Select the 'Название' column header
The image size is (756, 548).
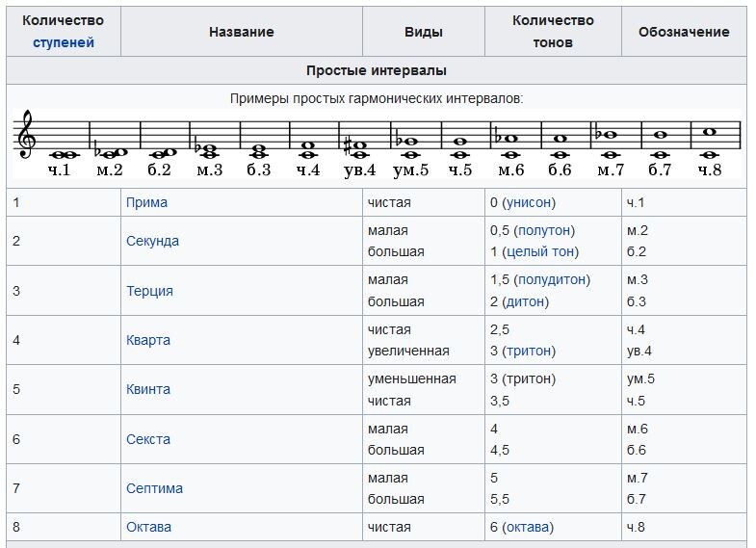click(242, 32)
